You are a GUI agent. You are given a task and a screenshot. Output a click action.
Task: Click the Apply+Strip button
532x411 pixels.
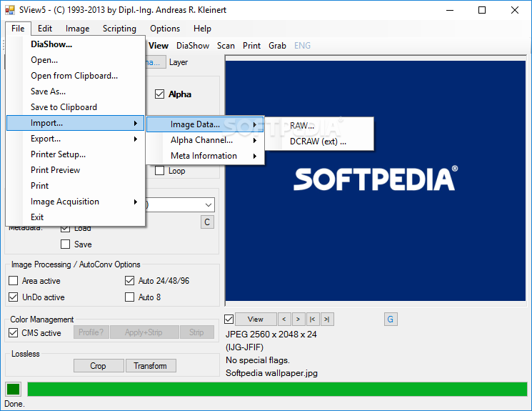[144, 332]
